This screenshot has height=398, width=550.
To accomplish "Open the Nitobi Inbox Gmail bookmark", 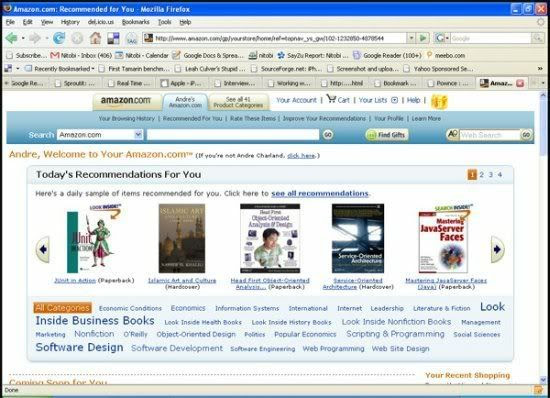I will click(81, 55).
